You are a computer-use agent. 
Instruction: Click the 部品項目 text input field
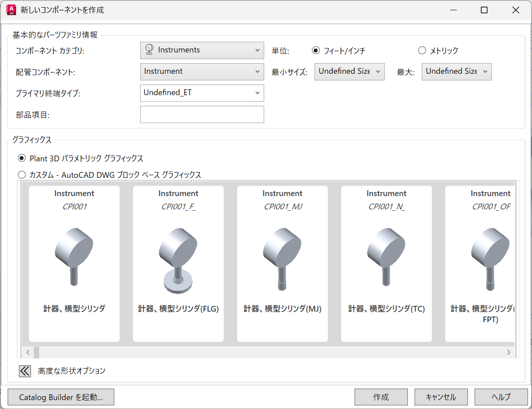pyautogui.click(x=202, y=114)
